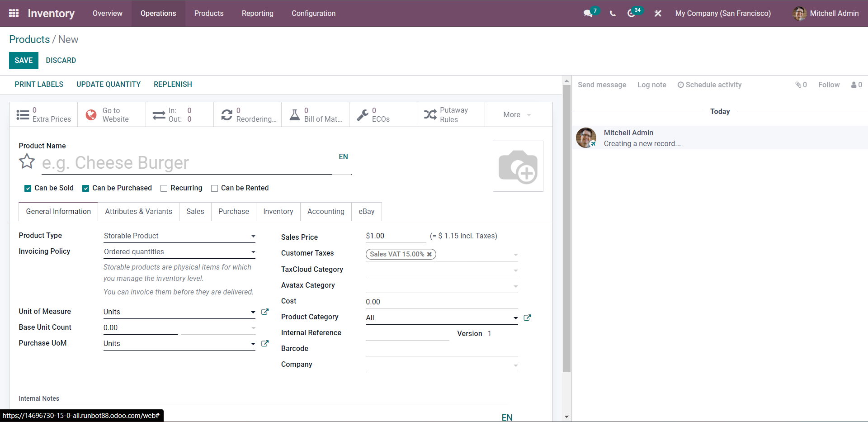The width and height of the screenshot is (868, 422).
Task: Open Putaway Rules shuffle button
Action: pyautogui.click(x=451, y=114)
